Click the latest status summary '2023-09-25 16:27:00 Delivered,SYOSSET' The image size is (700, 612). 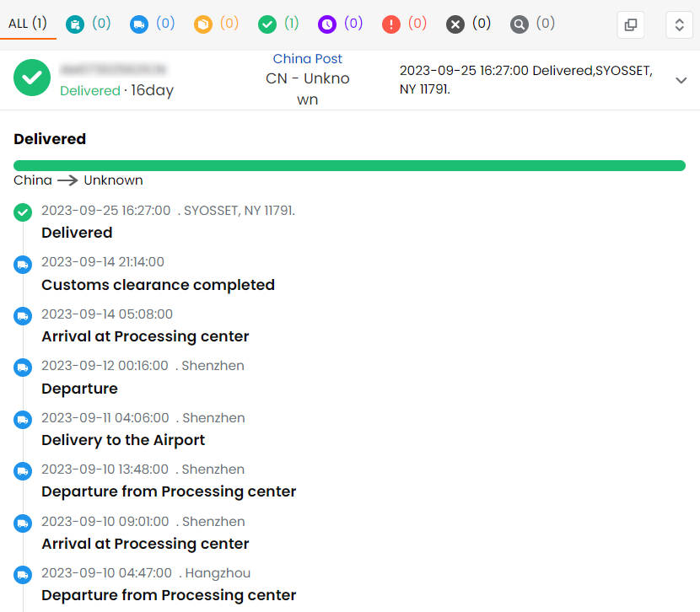(x=526, y=79)
